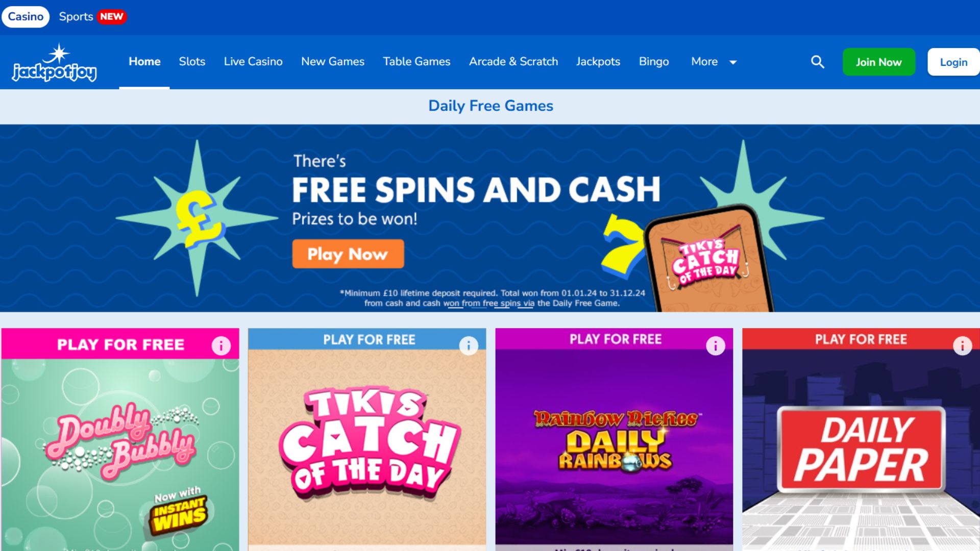The height and width of the screenshot is (551, 980).
Task: Click the orange Play Now button
Action: (x=348, y=254)
